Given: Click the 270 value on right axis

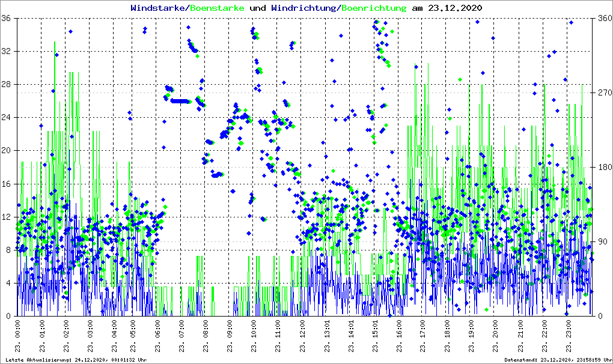Looking at the screenshot, I should pyautogui.click(x=603, y=93).
